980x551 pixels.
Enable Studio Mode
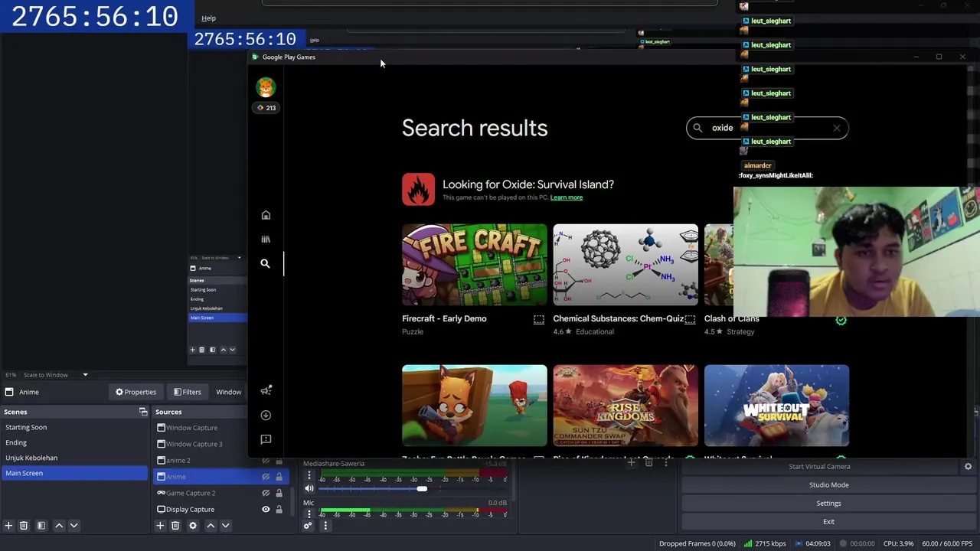828,484
